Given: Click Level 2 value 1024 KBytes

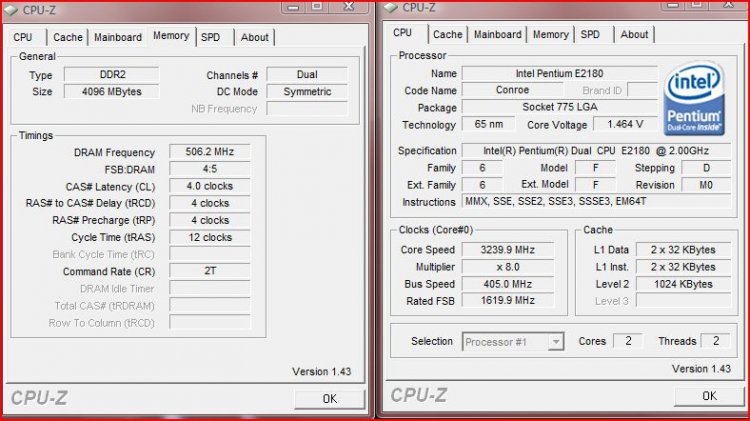Looking at the screenshot, I should click(x=683, y=284).
